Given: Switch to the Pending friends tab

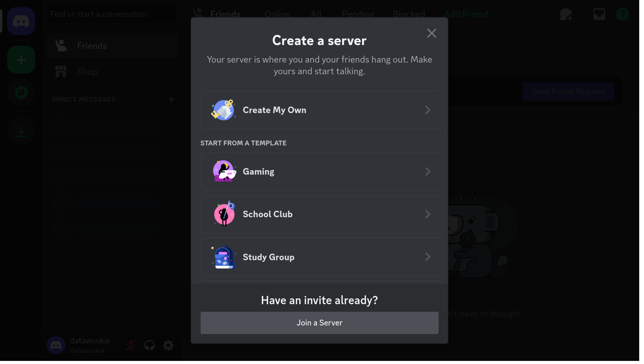Looking at the screenshot, I should 358,14.
